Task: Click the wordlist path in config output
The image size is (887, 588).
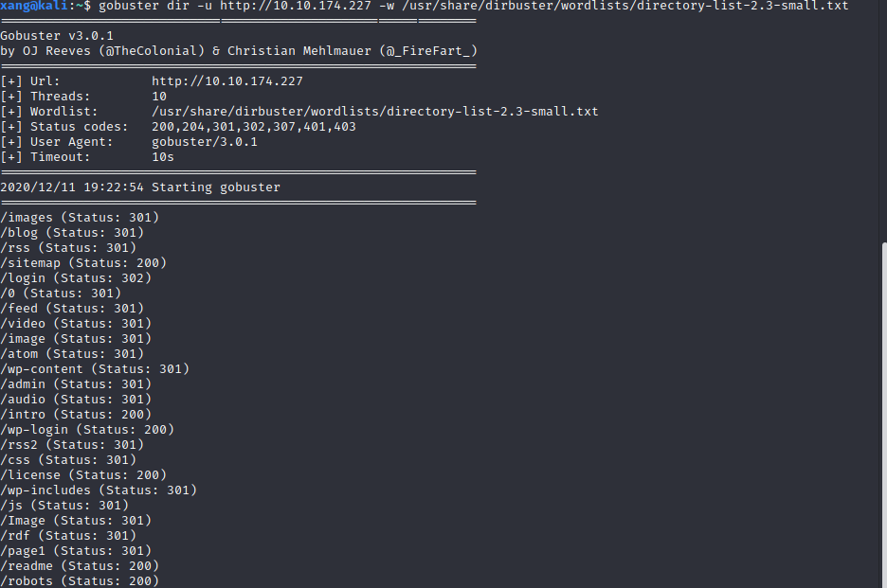Action: [x=374, y=112]
